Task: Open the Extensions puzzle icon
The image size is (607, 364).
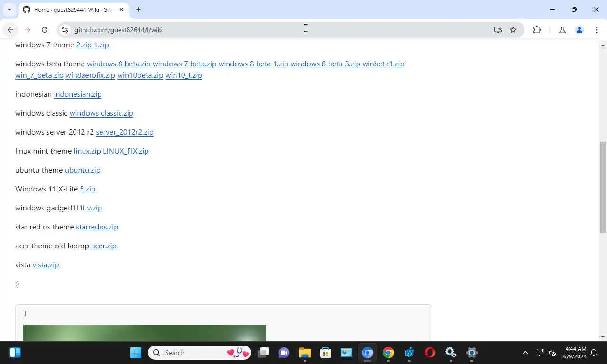Action: click(537, 30)
